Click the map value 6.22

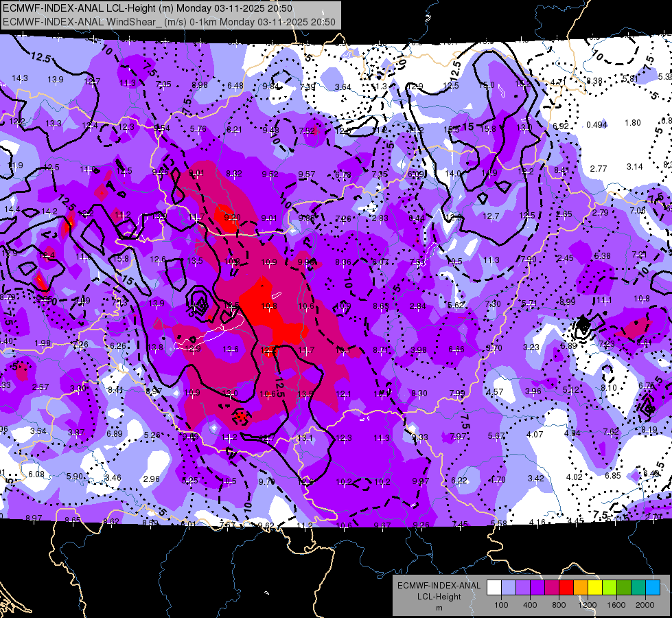[459, 480]
